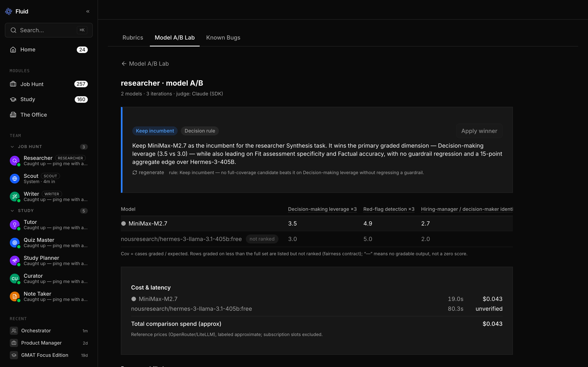
Task: Click the Decision rule pill
Action: pos(200,131)
